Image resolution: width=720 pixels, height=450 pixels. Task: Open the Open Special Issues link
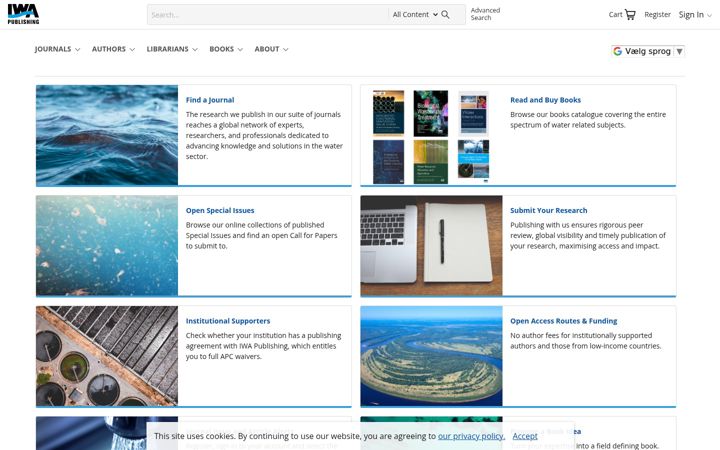tap(220, 210)
